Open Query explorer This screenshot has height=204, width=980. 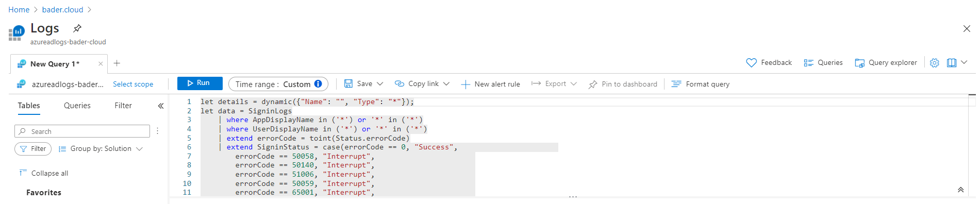[886, 63]
